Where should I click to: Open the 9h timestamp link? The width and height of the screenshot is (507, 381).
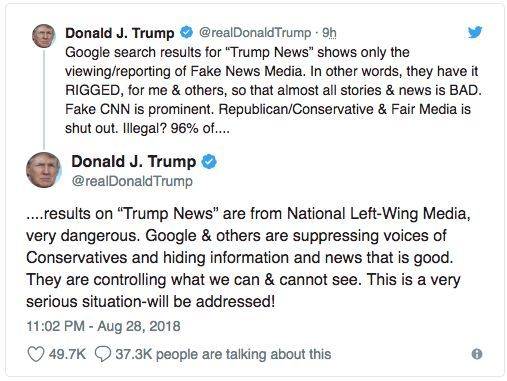(329, 33)
